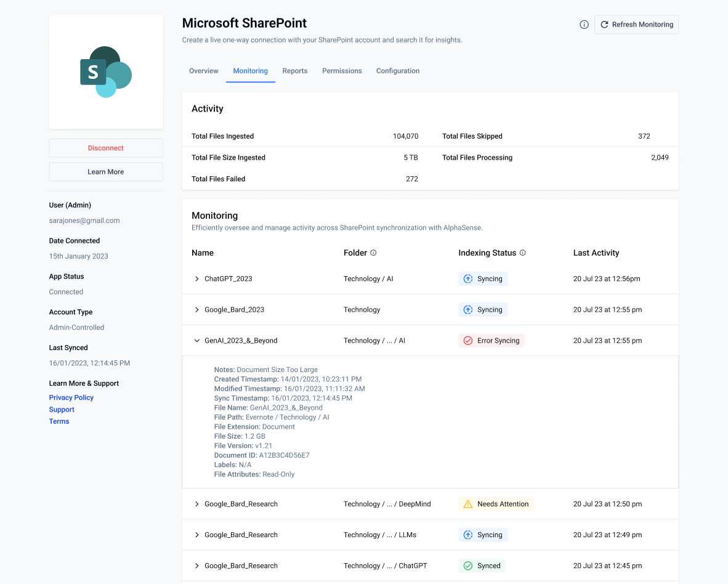
Task: Expand the ChatGPT_2023 row
Action: pyautogui.click(x=197, y=278)
